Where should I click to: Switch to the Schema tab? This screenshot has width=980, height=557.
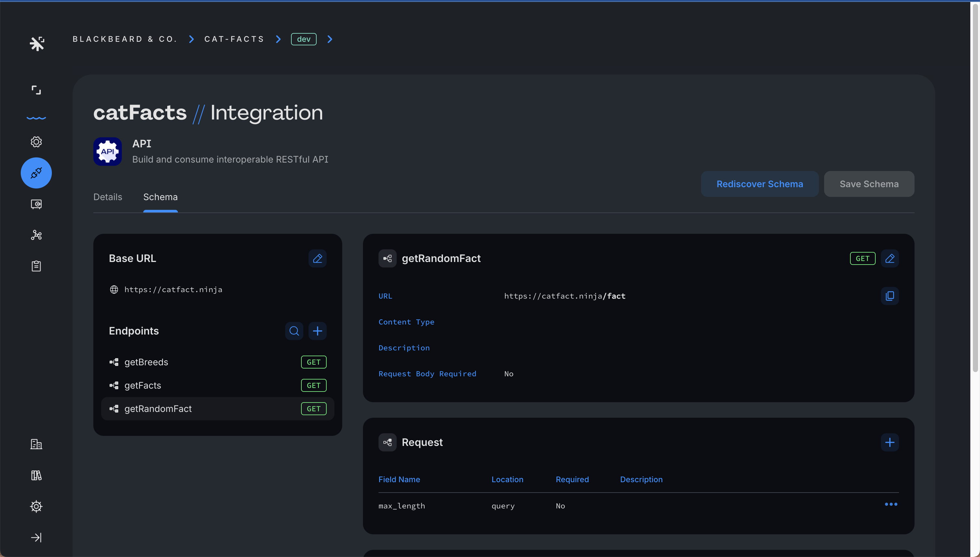(160, 197)
